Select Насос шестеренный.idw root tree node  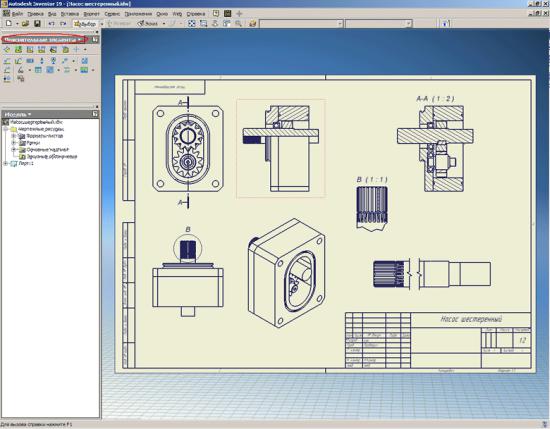[x=36, y=122]
